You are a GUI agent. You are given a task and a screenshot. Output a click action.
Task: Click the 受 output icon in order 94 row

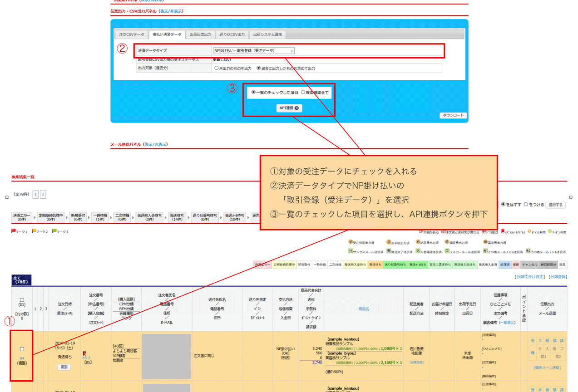[x=533, y=341]
